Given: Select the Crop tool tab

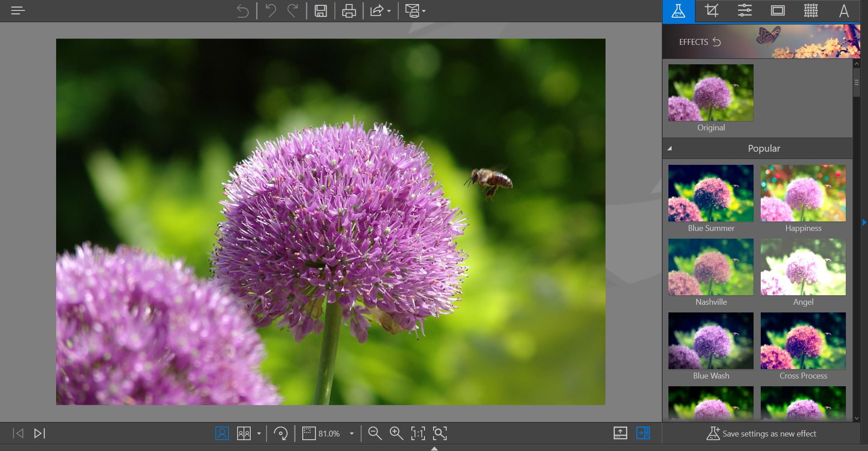Looking at the screenshot, I should click(711, 11).
